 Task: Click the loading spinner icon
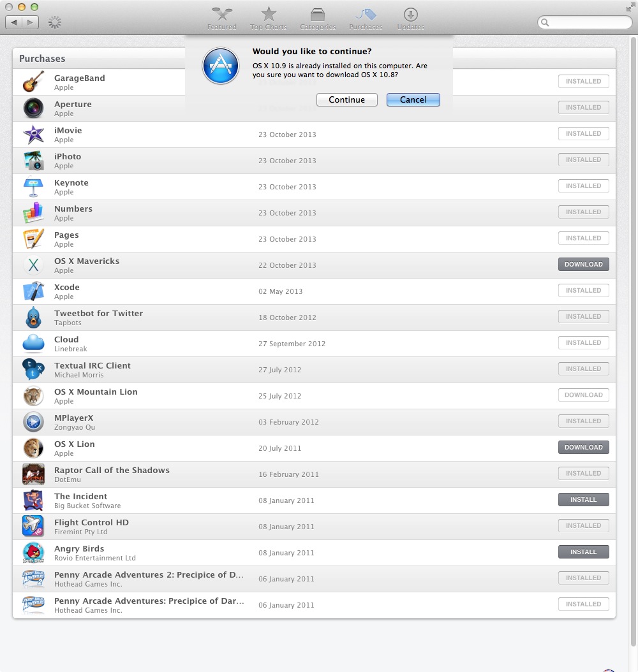pos(54,22)
